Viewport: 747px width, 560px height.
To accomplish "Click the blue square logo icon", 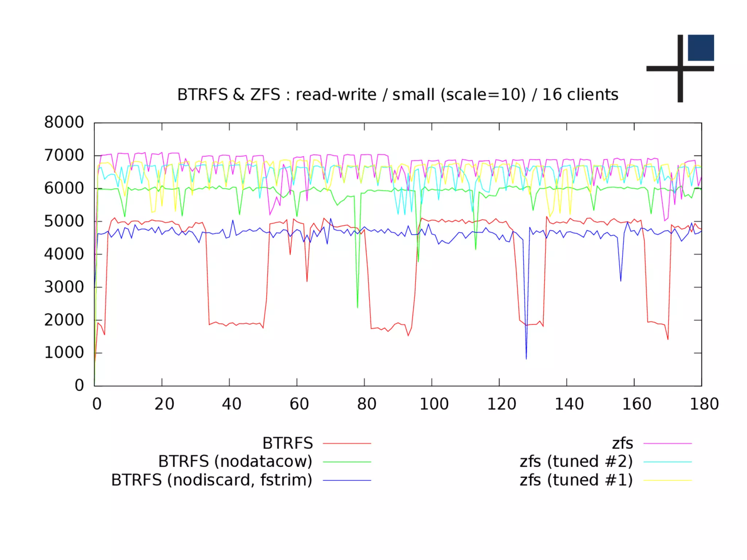I will tap(700, 48).
